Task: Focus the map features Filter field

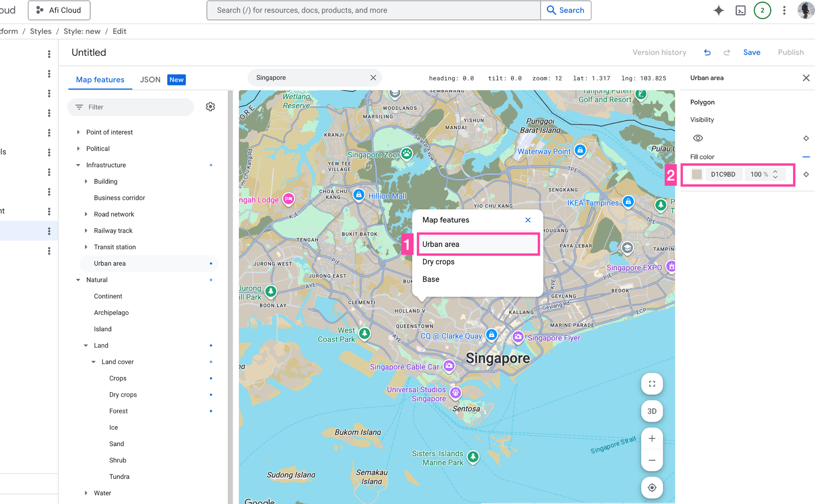Action: tap(130, 107)
